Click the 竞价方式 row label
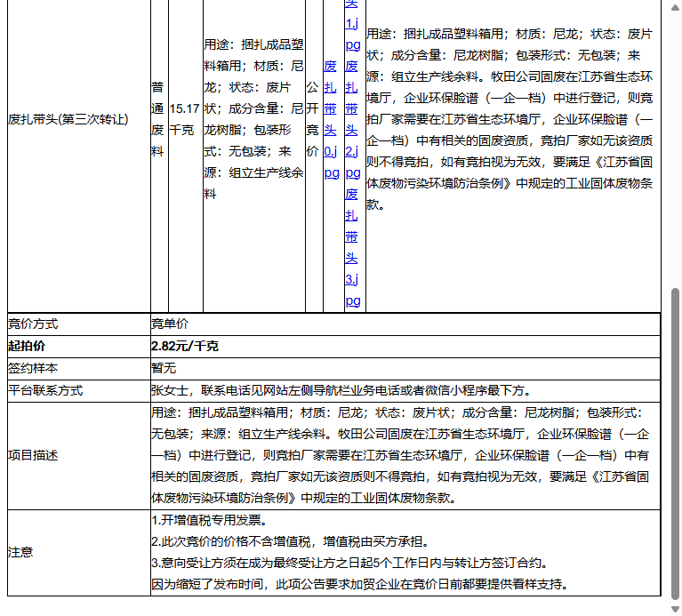Screen dimensions: 682x616 click(x=33, y=324)
